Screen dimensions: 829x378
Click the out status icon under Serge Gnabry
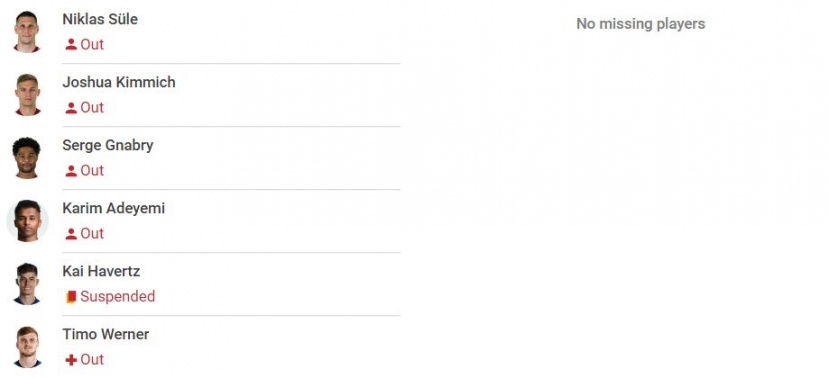point(71,171)
